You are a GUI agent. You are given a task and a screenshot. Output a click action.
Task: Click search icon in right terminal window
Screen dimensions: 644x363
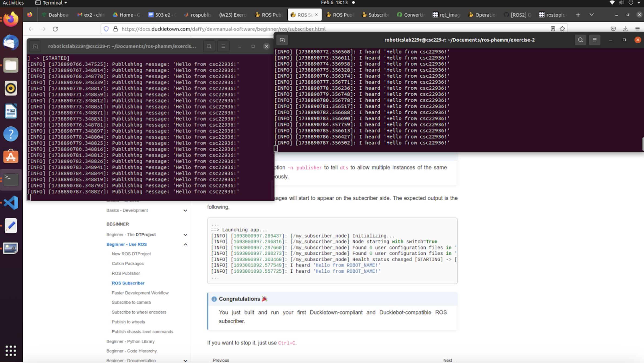point(580,40)
